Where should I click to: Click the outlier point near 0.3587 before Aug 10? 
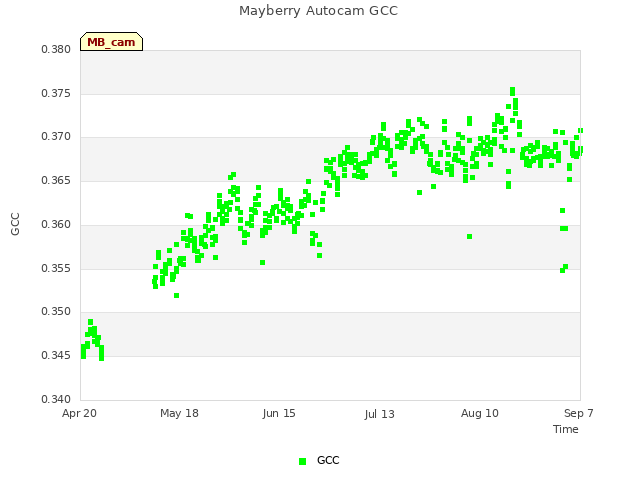469,237
